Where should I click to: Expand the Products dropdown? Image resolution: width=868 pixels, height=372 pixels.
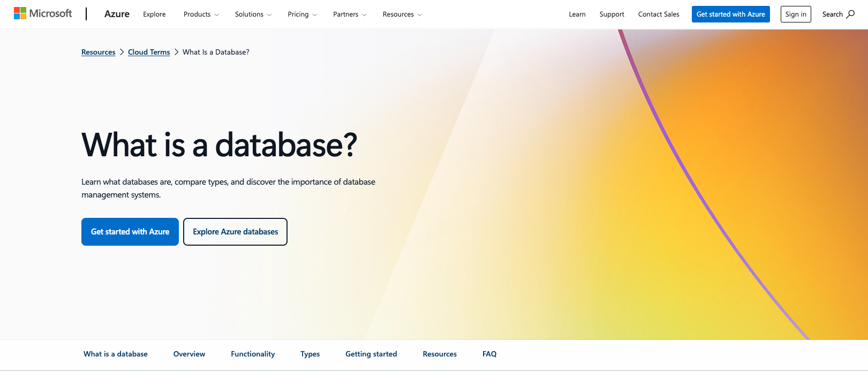[201, 14]
